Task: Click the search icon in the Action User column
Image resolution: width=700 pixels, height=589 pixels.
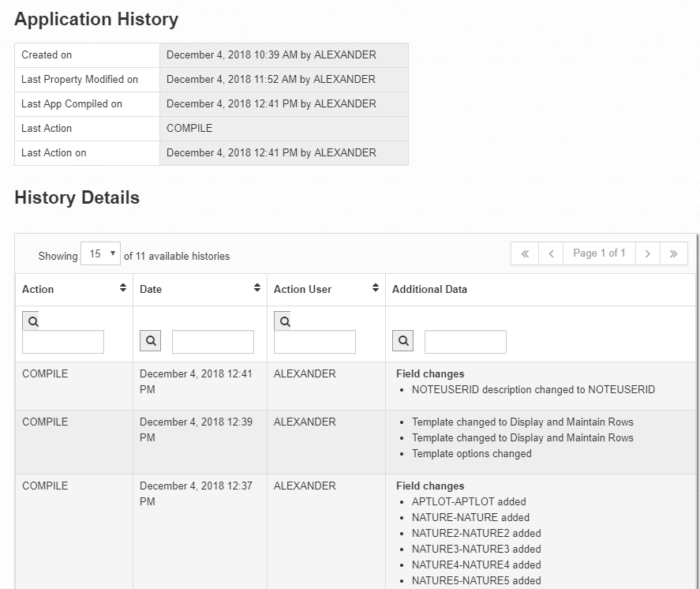Action: 284,321
